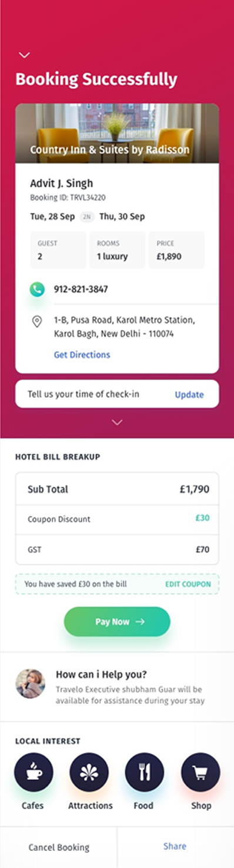Open the Attractions leaf icon

tap(89, 771)
